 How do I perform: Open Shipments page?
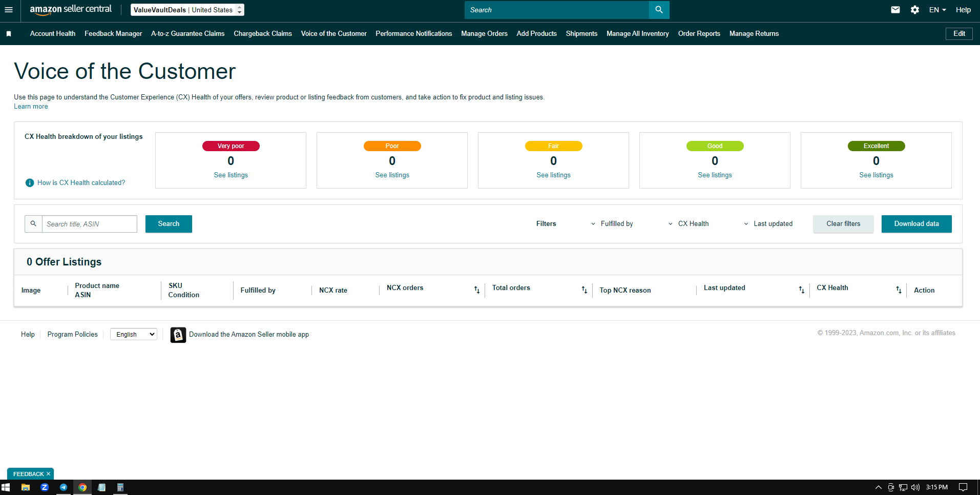pyautogui.click(x=581, y=34)
